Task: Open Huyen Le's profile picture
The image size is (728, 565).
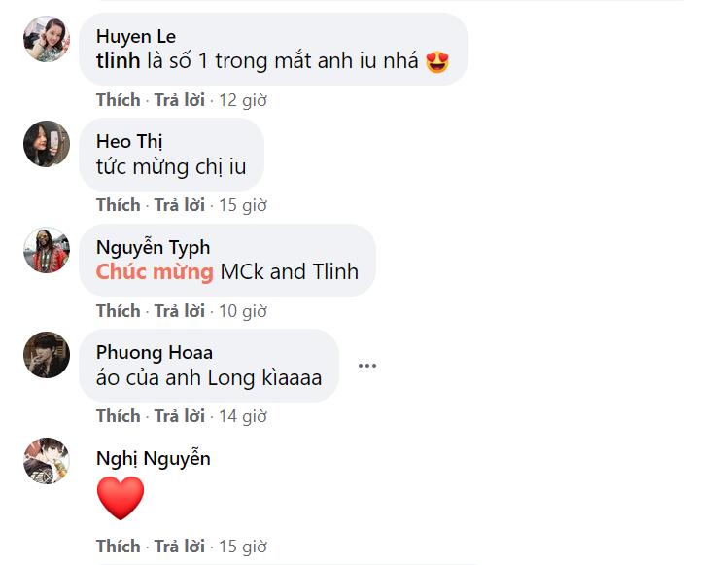Action: (x=47, y=39)
